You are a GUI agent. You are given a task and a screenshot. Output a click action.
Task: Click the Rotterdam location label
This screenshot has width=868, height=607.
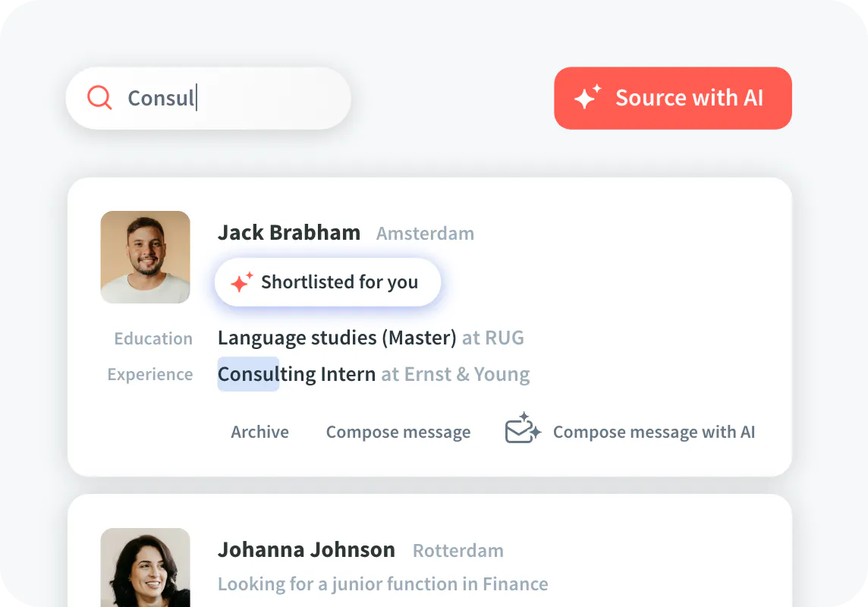[458, 550]
